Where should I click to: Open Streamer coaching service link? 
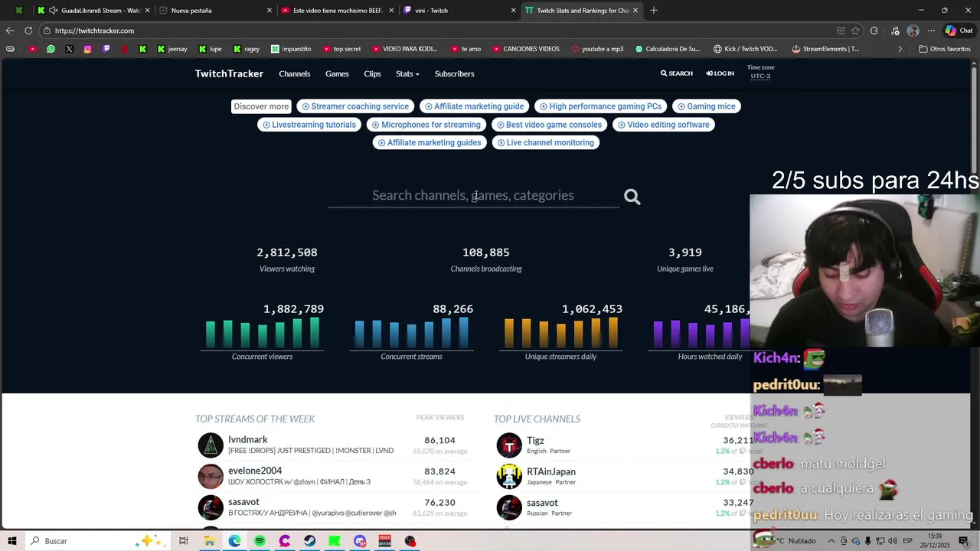click(x=355, y=106)
